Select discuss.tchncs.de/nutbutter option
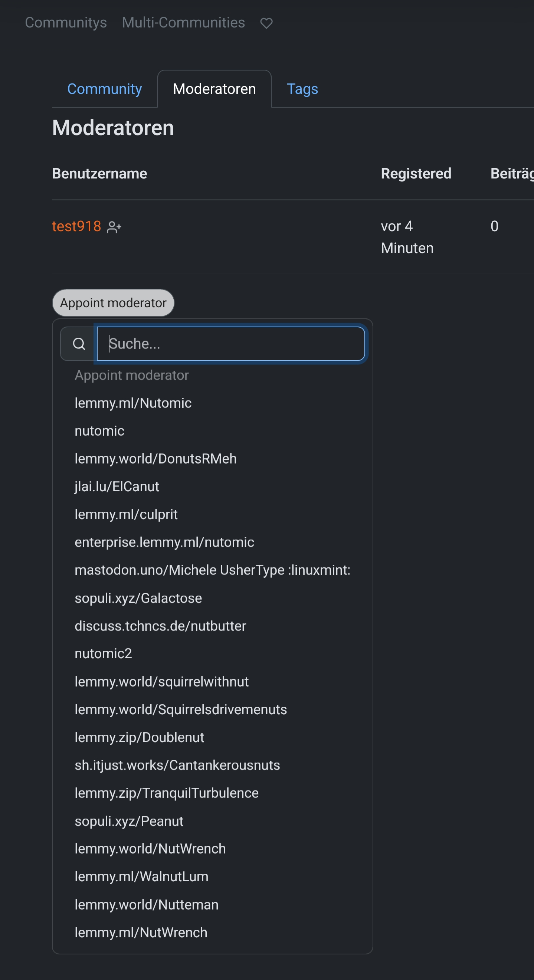This screenshot has width=534, height=980. pyautogui.click(x=160, y=626)
